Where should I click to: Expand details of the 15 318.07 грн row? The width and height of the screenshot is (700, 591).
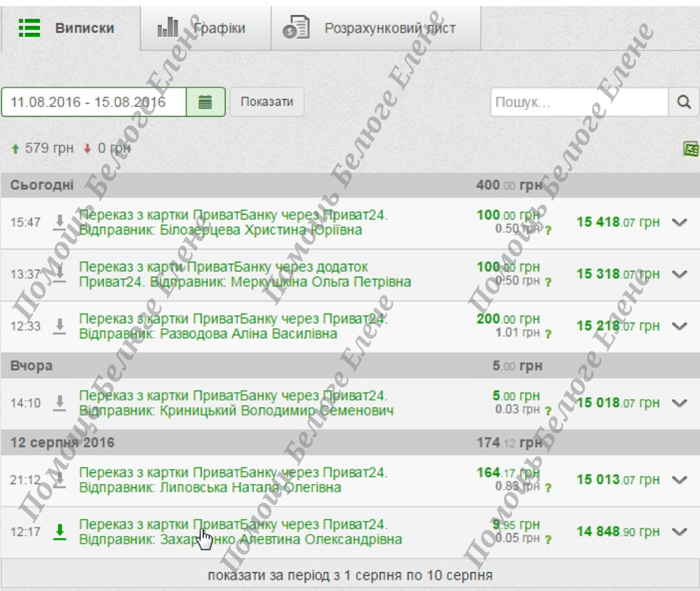pyautogui.click(x=679, y=274)
